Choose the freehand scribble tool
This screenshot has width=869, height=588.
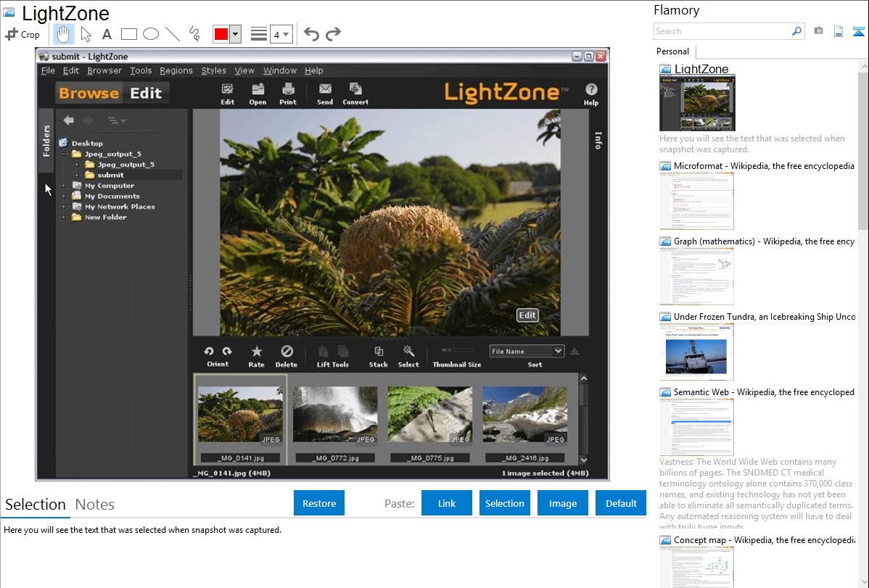pos(194,34)
